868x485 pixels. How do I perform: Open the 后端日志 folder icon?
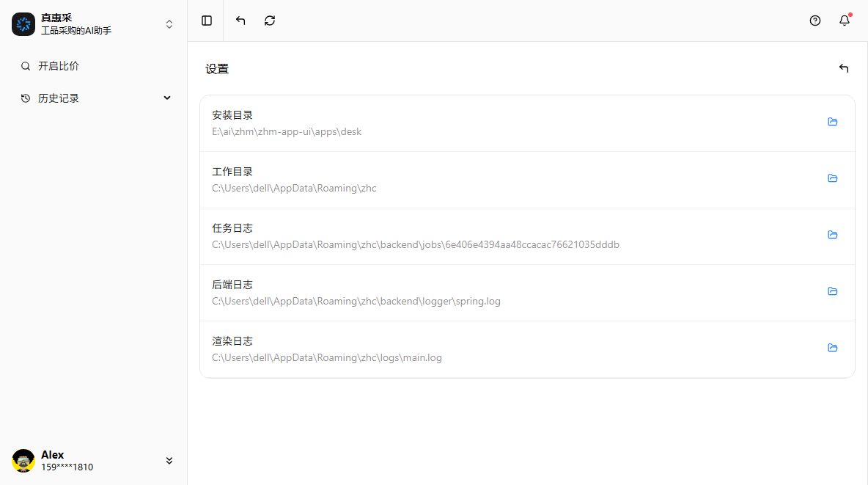[x=832, y=291]
